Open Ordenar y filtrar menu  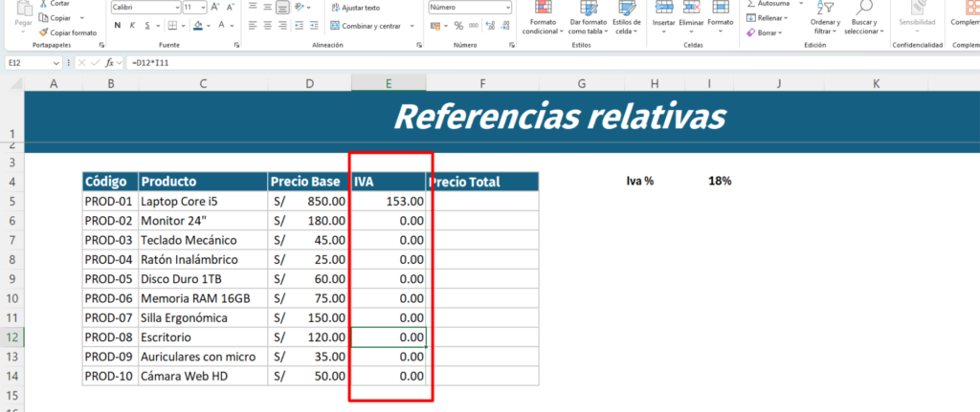pos(825,19)
